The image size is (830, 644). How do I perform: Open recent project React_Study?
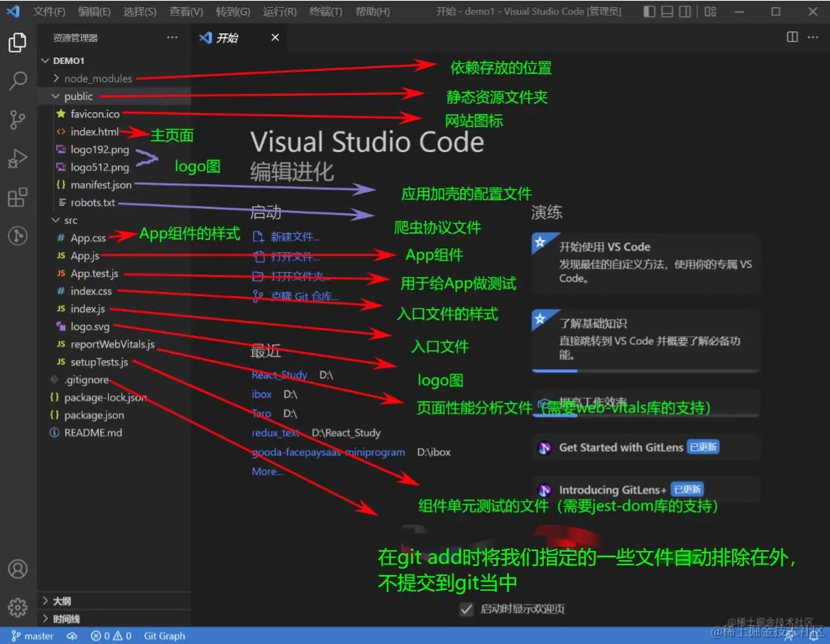pyautogui.click(x=279, y=375)
